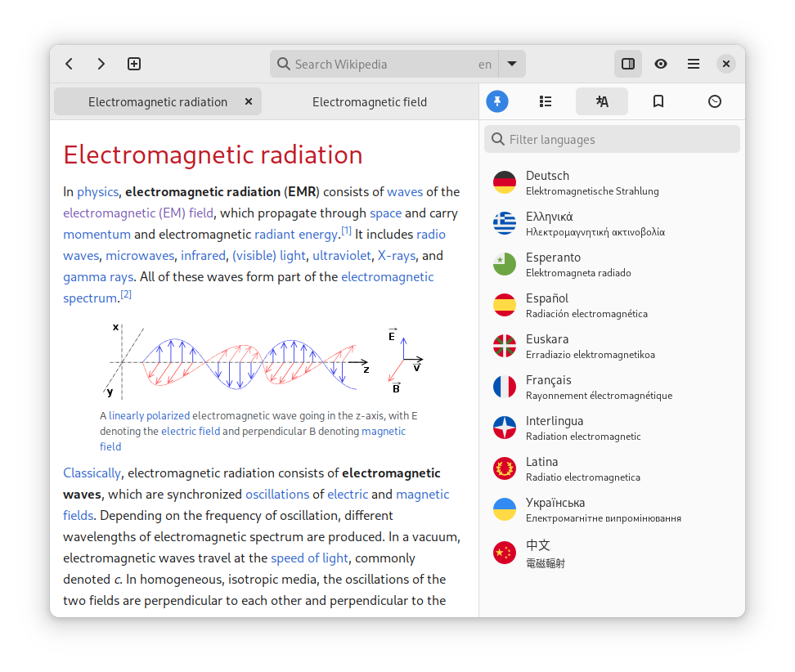
Task: Open the bookmarks panel
Action: point(658,101)
